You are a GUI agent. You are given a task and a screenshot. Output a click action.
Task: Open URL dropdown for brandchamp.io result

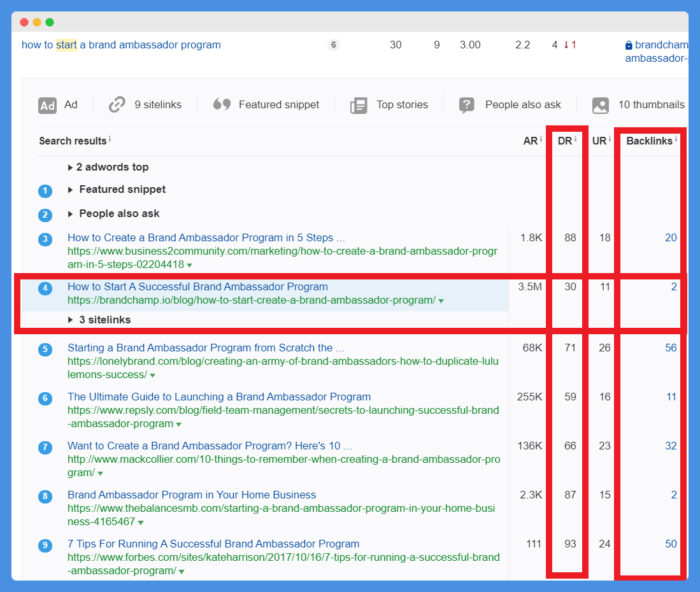pos(441,301)
